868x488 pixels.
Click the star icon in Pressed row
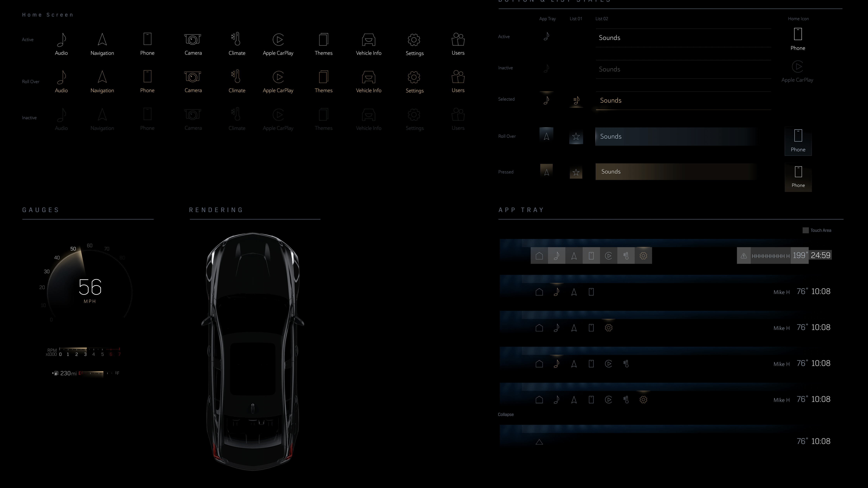[x=576, y=173]
